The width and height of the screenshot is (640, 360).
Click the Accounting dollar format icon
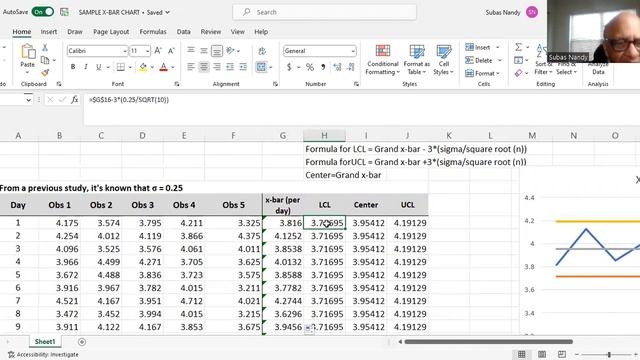[289, 67]
